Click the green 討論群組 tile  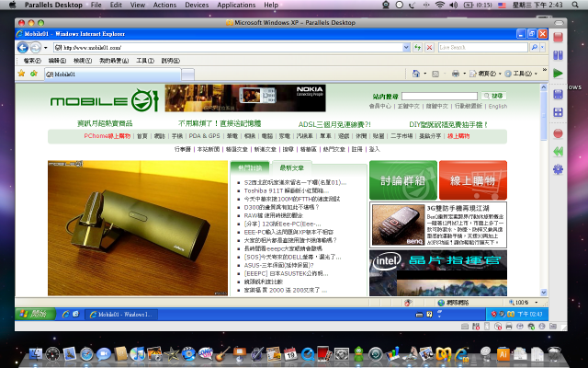tap(403, 180)
